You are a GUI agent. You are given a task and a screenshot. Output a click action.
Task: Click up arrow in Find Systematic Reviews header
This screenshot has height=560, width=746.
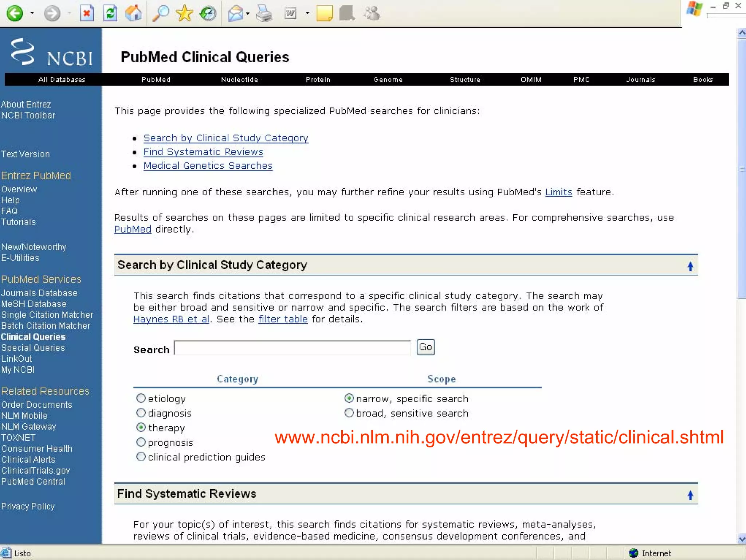click(x=690, y=496)
